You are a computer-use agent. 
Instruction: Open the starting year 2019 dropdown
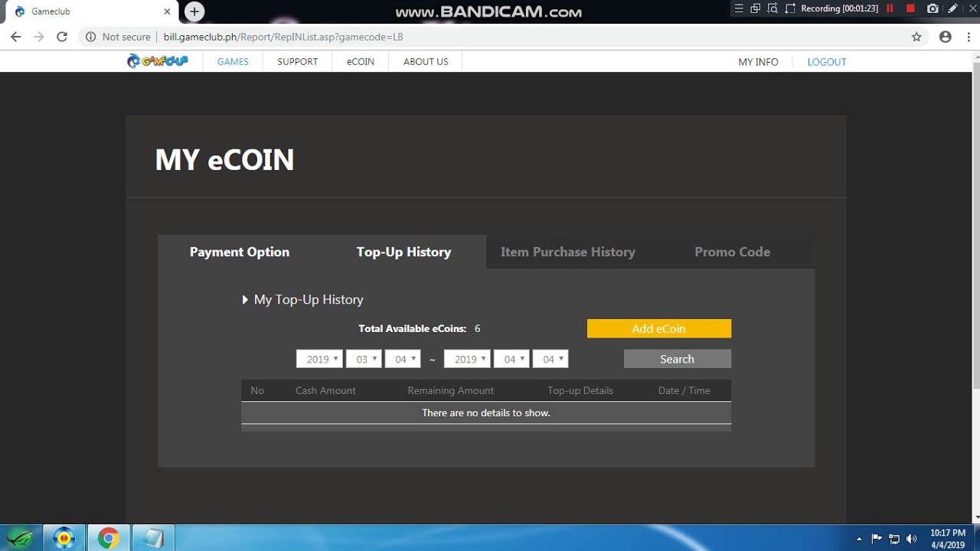click(x=319, y=358)
